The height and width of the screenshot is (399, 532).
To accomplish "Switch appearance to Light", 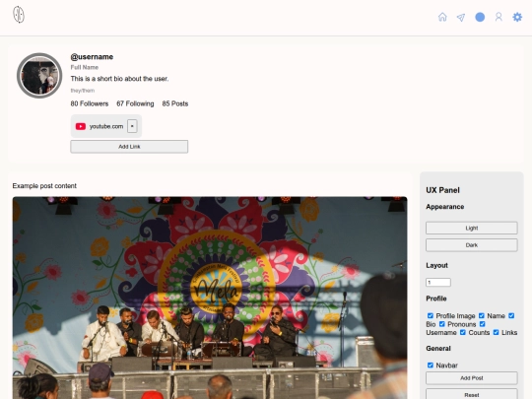I will click(472, 228).
